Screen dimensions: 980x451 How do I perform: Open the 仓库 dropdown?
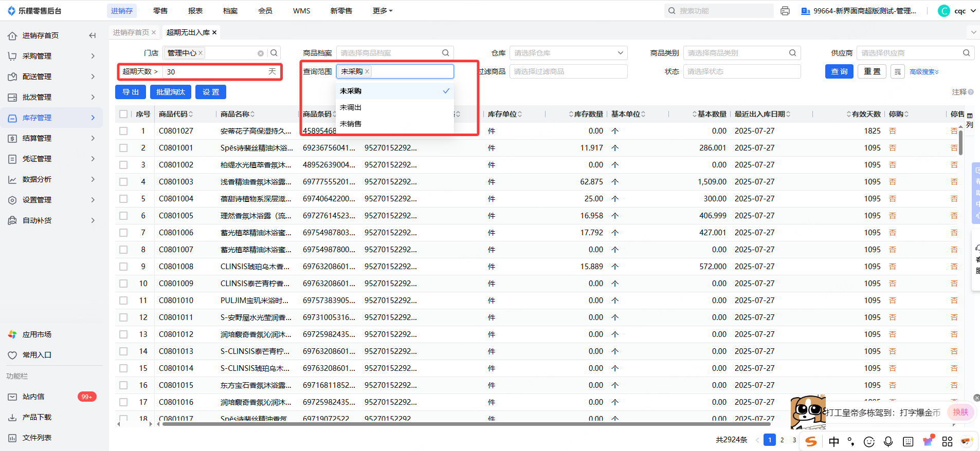point(568,53)
